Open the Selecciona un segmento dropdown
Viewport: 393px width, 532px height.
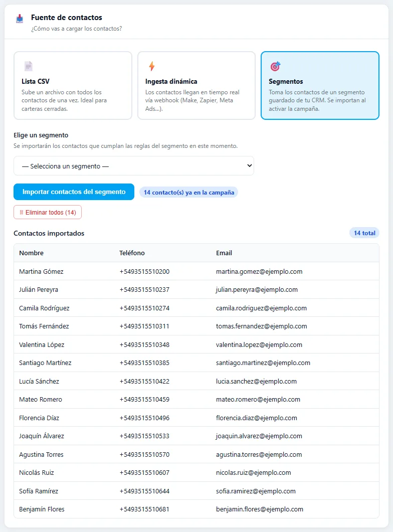[x=134, y=166]
